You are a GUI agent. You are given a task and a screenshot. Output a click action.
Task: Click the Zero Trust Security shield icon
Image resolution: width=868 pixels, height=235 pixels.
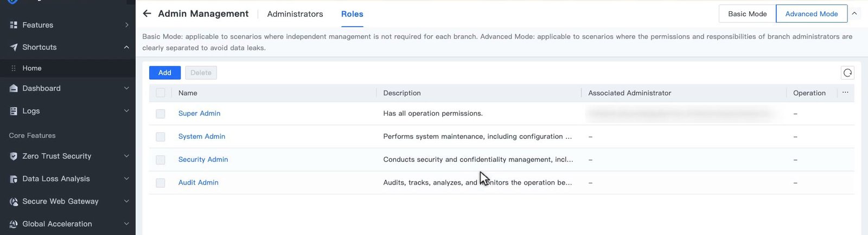[14, 156]
